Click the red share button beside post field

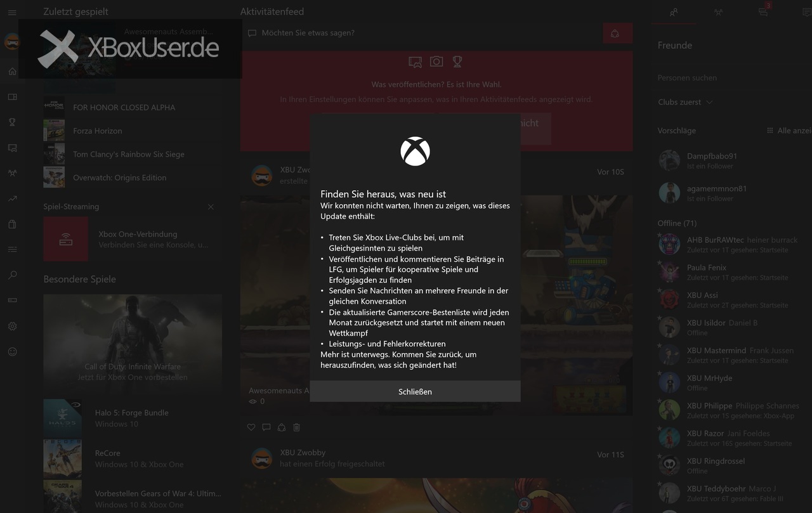point(617,33)
